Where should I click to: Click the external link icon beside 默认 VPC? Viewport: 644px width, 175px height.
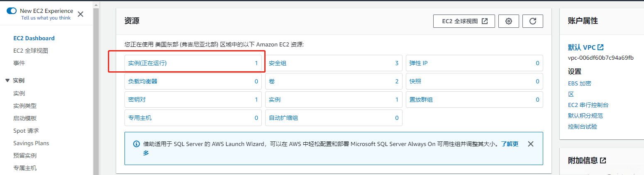click(600, 47)
